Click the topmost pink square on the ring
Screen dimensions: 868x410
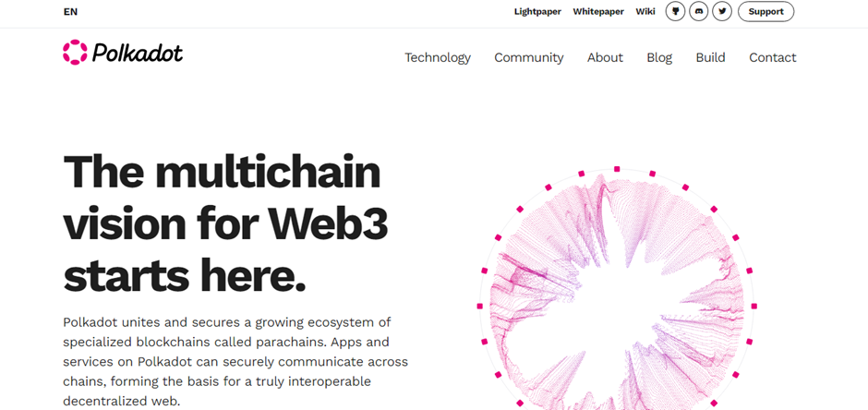(617, 169)
